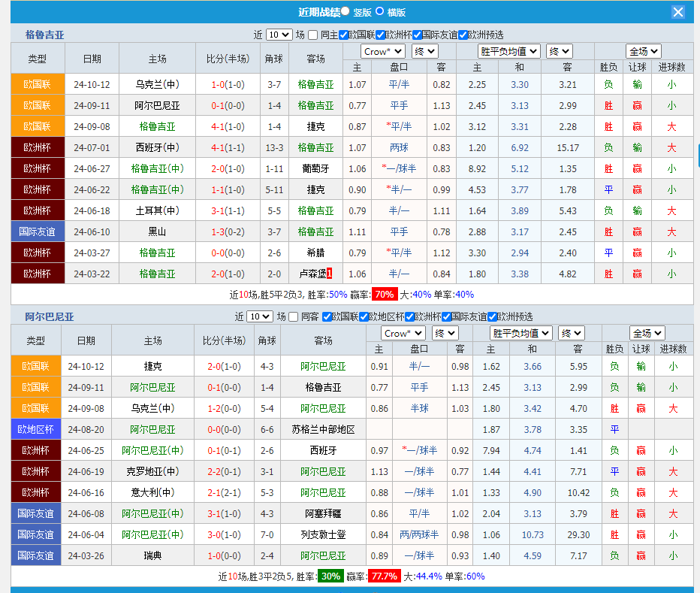Click the red card marker beside 卢森堡
The image size is (700, 593).
[x=329, y=274]
